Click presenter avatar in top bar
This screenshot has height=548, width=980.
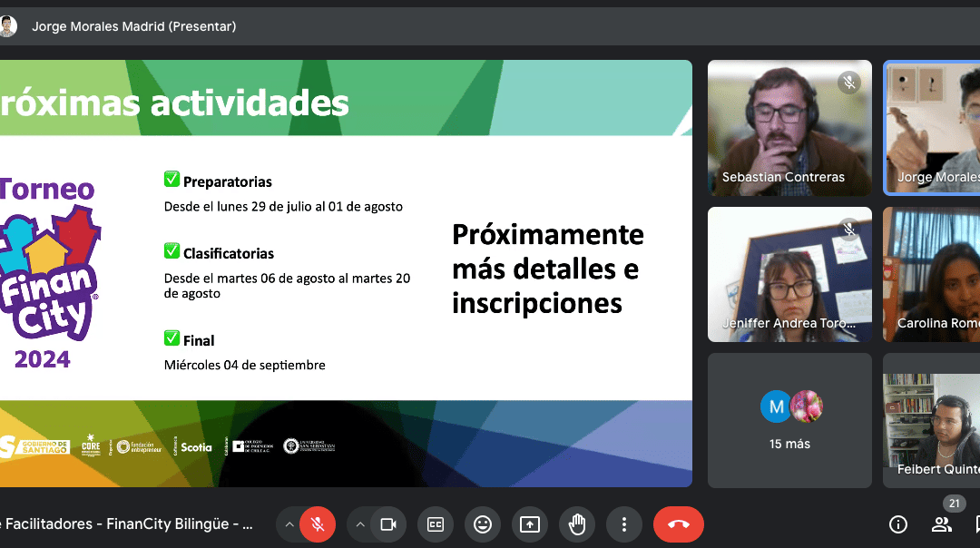tap(7, 26)
